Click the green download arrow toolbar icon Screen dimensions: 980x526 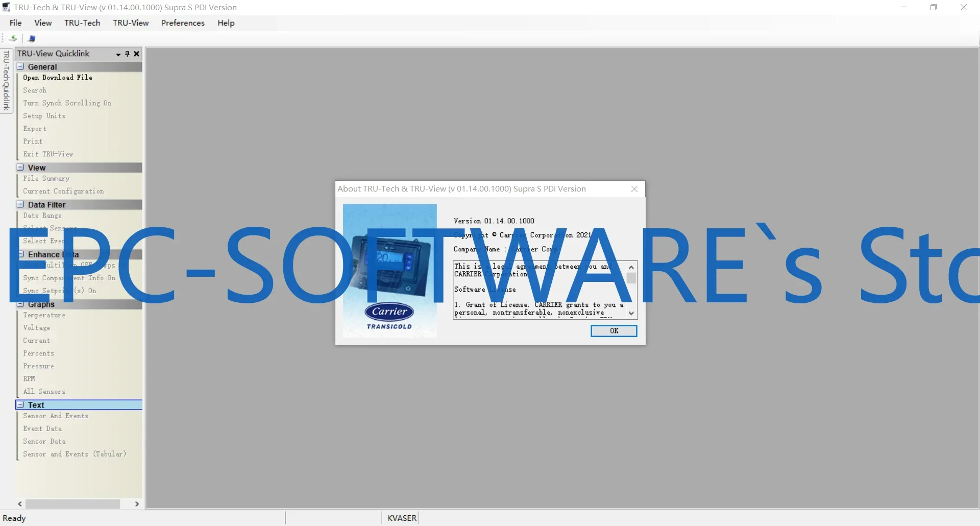pyautogui.click(x=13, y=38)
